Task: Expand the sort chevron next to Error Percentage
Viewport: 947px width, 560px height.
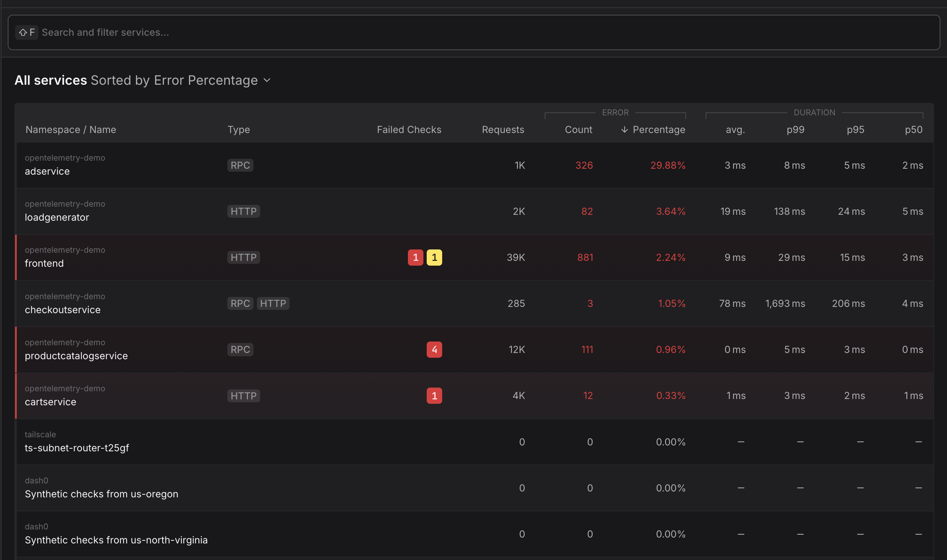Action: click(267, 80)
